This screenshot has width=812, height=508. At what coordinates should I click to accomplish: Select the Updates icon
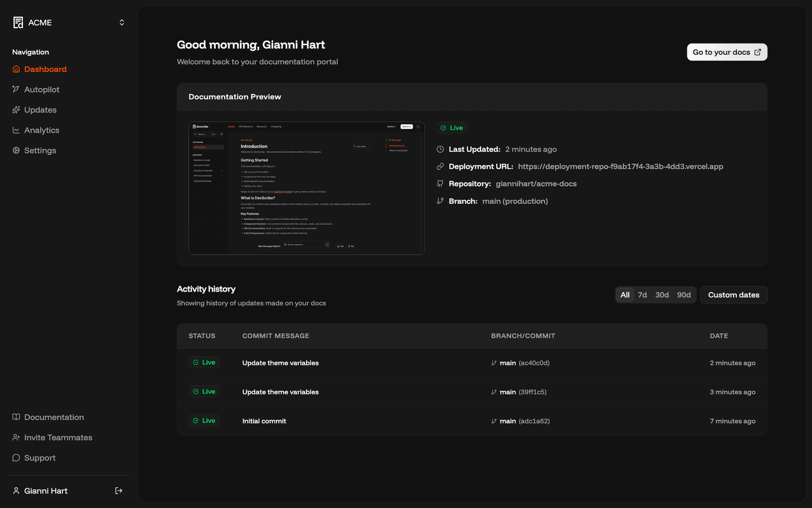[16, 110]
